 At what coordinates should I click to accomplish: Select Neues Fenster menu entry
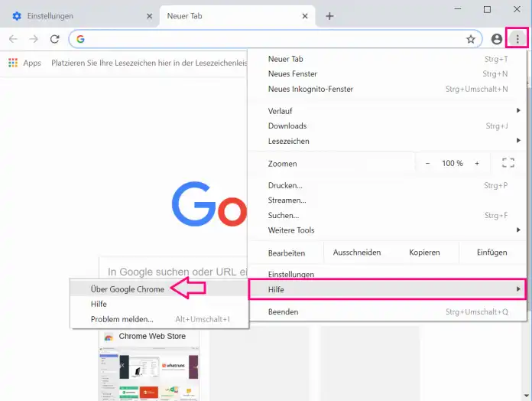pos(388,74)
